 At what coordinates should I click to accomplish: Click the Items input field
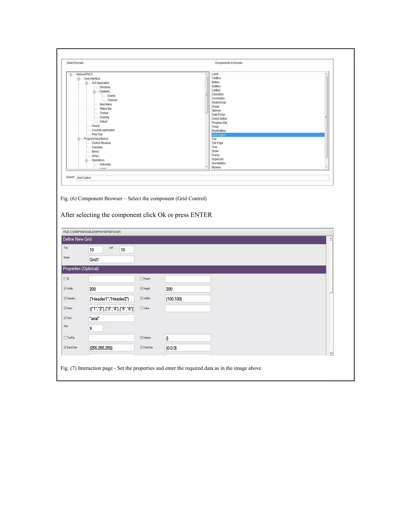[111, 309]
